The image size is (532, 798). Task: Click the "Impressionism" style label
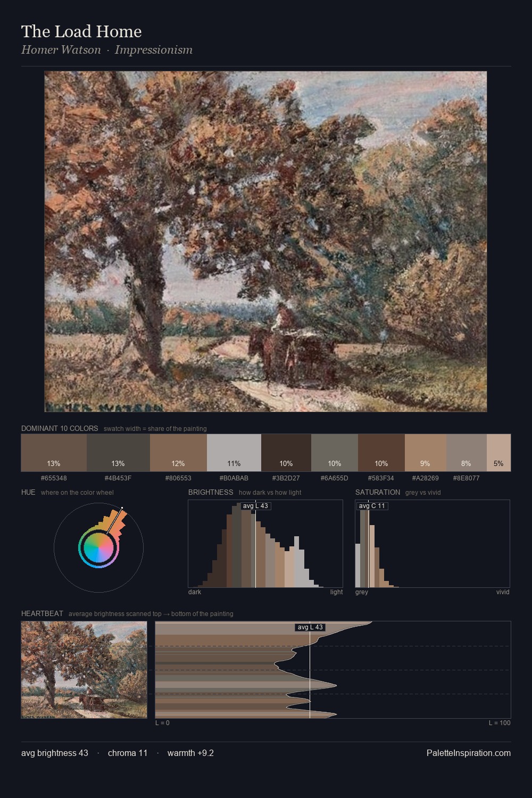[x=154, y=50]
